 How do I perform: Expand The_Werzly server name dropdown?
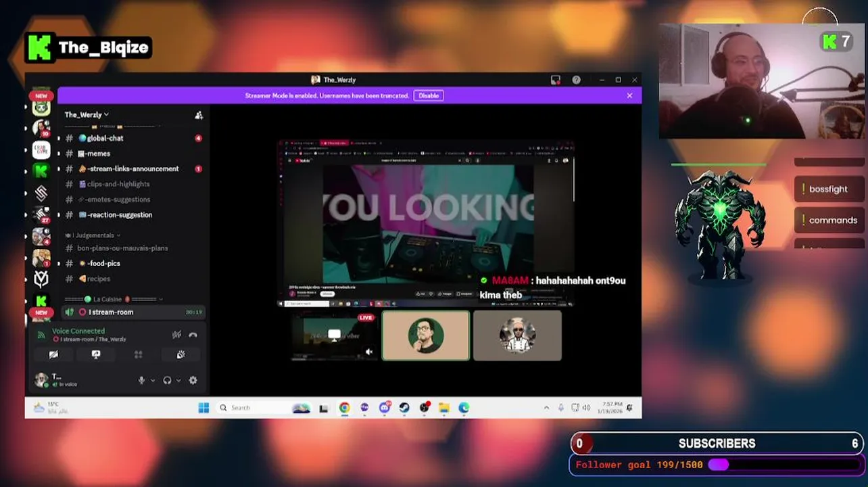[87, 115]
